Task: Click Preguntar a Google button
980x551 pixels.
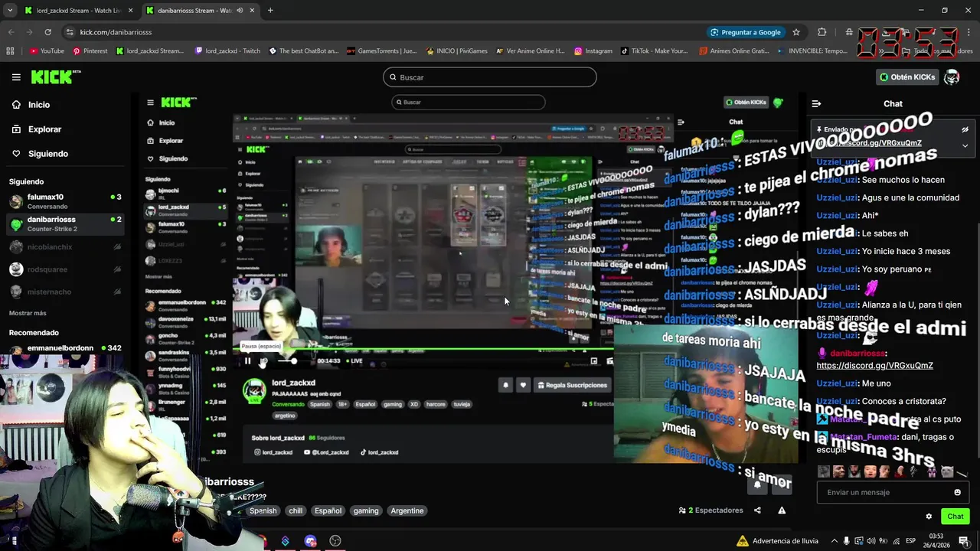Action: point(745,32)
